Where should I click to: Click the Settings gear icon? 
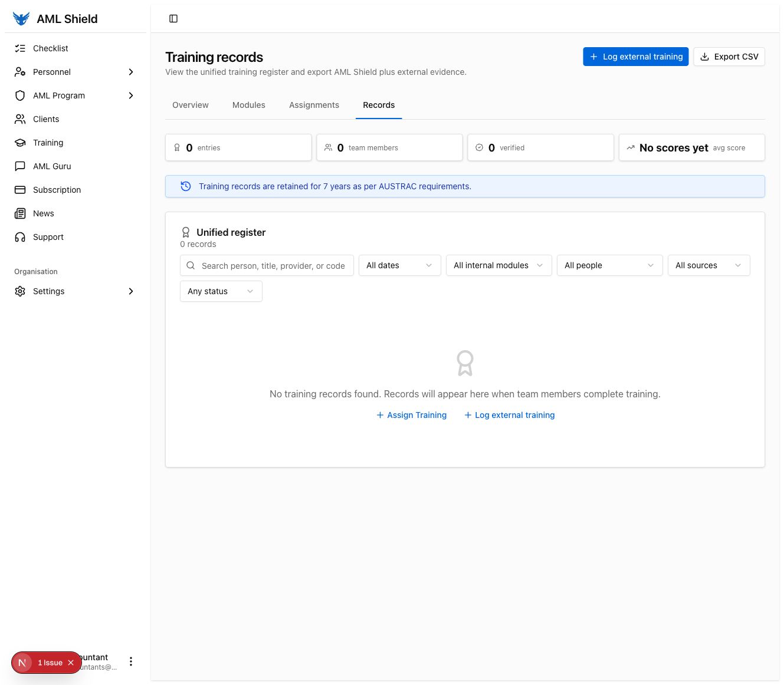(x=20, y=291)
